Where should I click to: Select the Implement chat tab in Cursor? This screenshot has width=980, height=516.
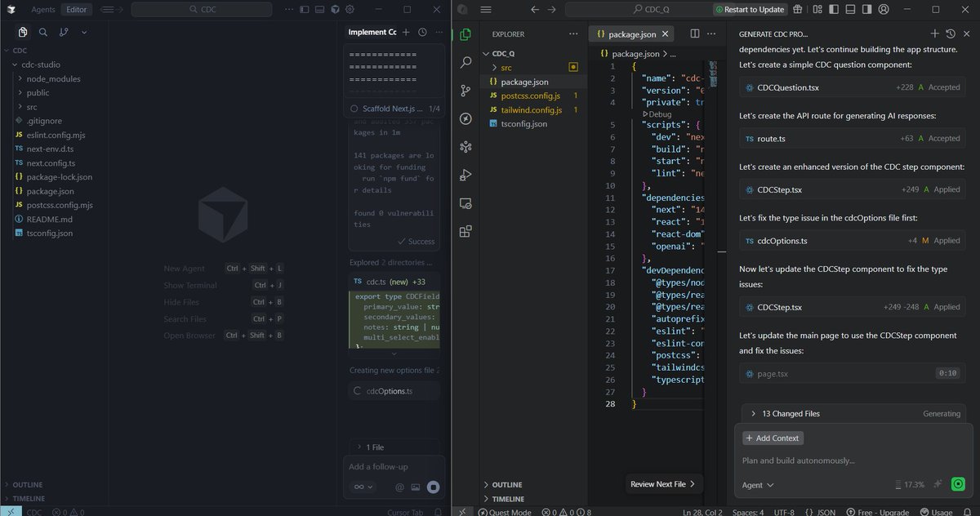[x=372, y=32]
